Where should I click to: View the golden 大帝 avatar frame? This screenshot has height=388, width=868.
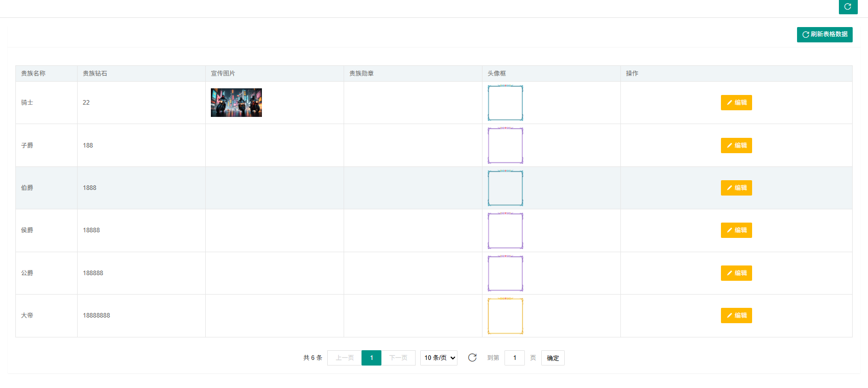505,316
